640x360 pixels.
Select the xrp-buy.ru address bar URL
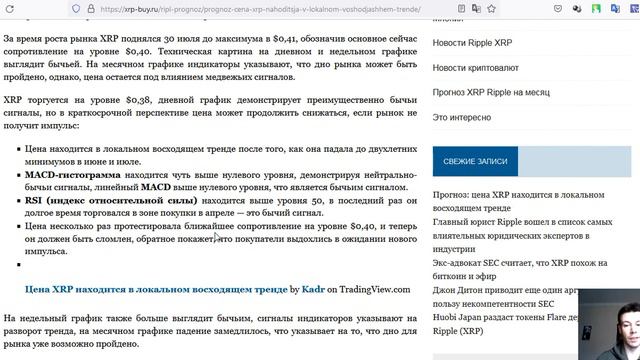coord(260,9)
